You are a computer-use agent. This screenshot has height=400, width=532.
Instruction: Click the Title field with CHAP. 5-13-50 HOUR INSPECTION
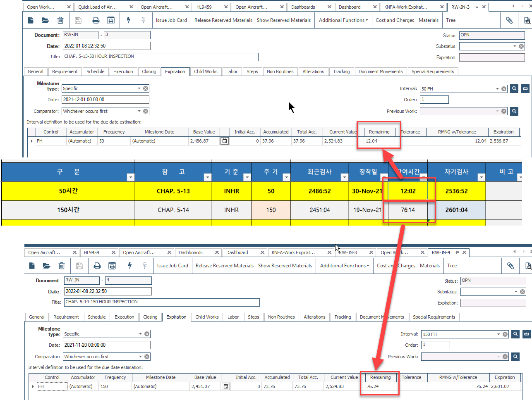click(x=161, y=57)
